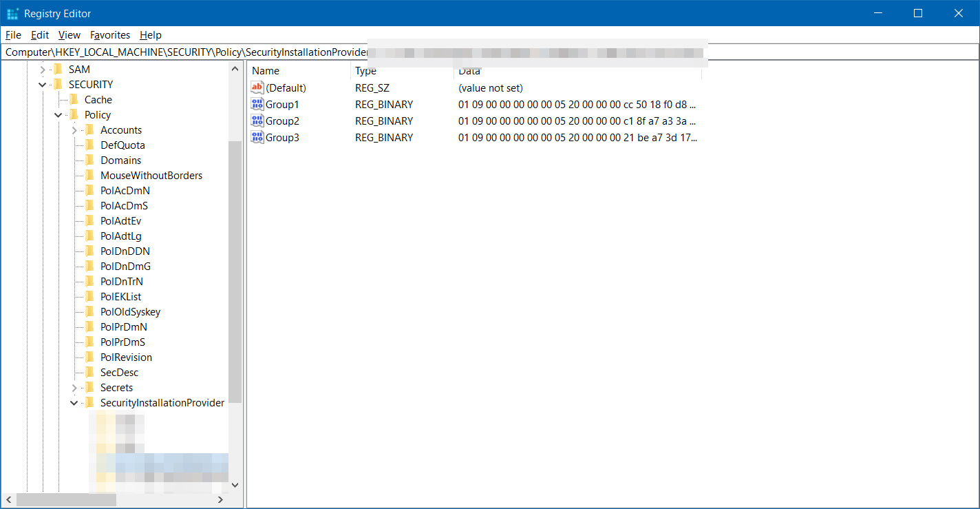Click the (Default) string value icon

257,88
